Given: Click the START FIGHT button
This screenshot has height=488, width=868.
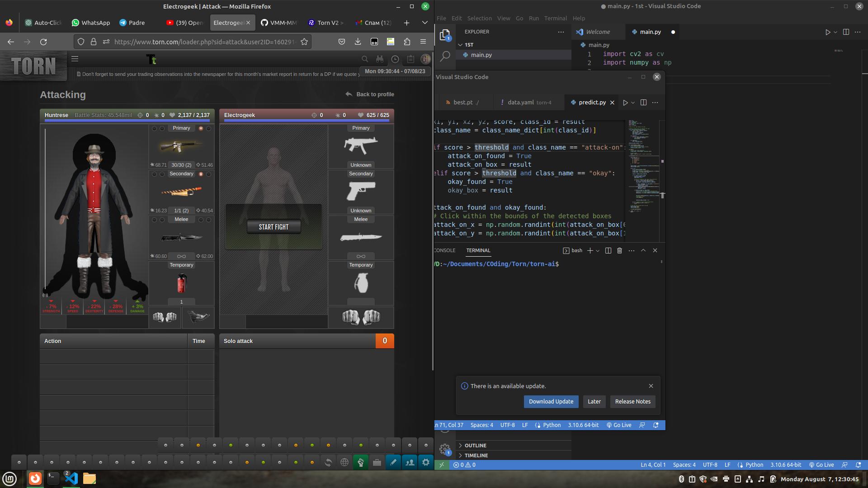Looking at the screenshot, I should pos(274,226).
